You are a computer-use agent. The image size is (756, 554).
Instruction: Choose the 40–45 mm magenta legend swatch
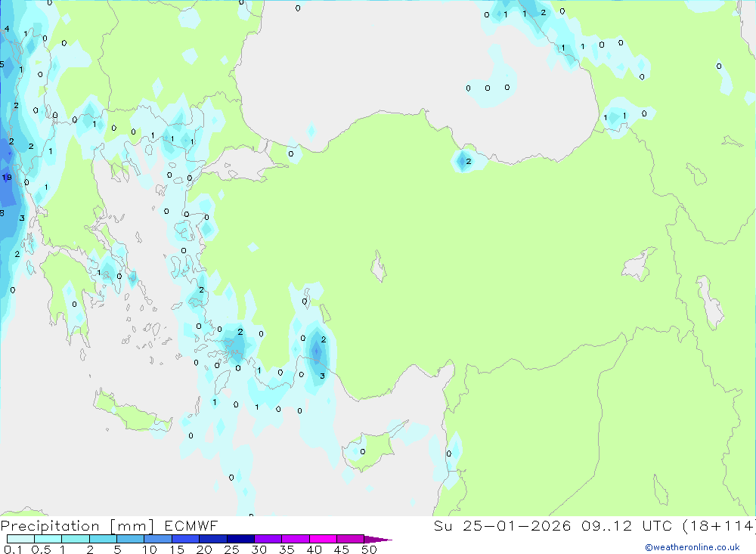(323, 539)
